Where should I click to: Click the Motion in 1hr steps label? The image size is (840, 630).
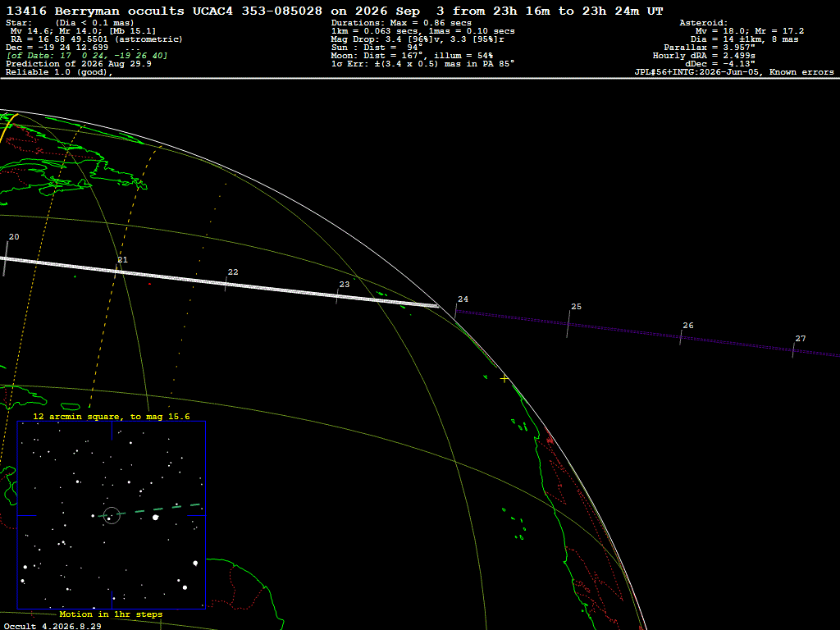111,614
